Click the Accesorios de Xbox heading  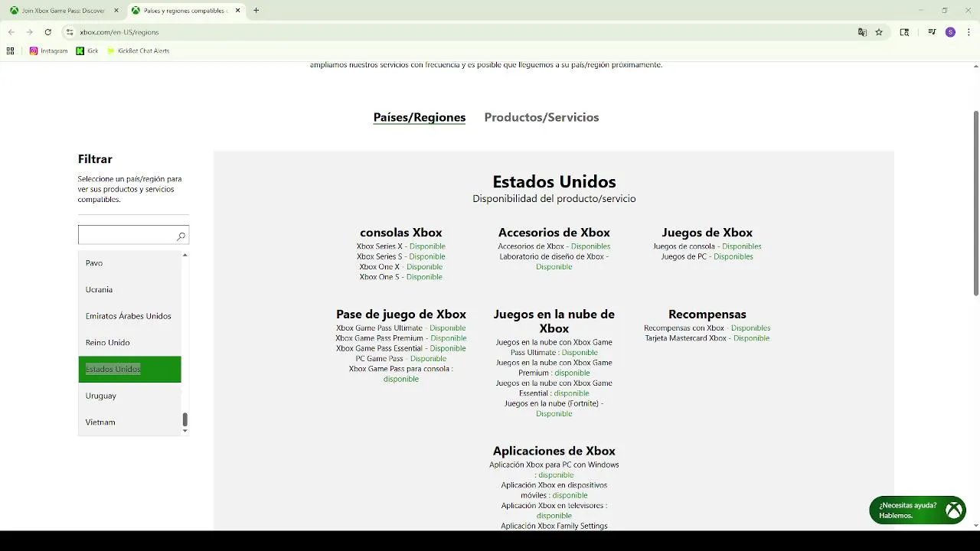point(554,233)
